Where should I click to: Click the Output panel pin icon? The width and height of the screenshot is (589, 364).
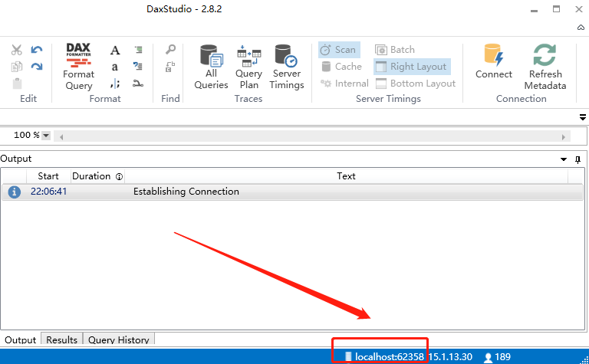(x=578, y=160)
